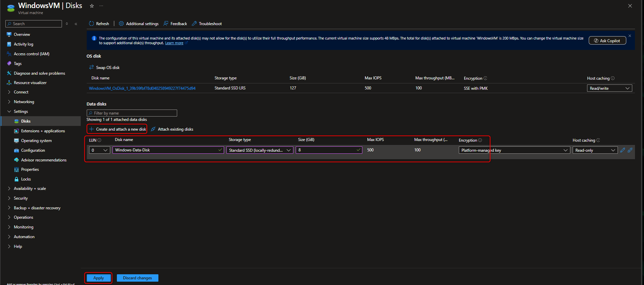
Task: Click the plus icon for Create and attach a new disk
Action: pos(91,129)
